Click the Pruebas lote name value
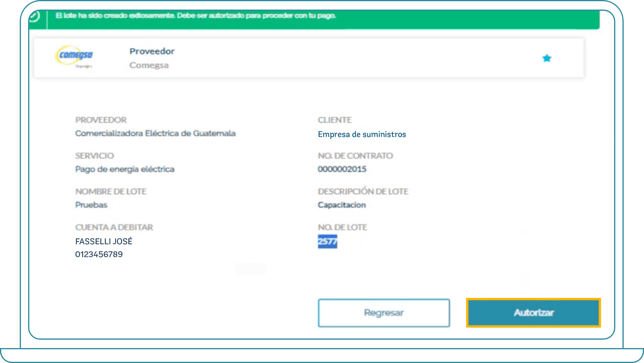644x363 pixels. (91, 205)
